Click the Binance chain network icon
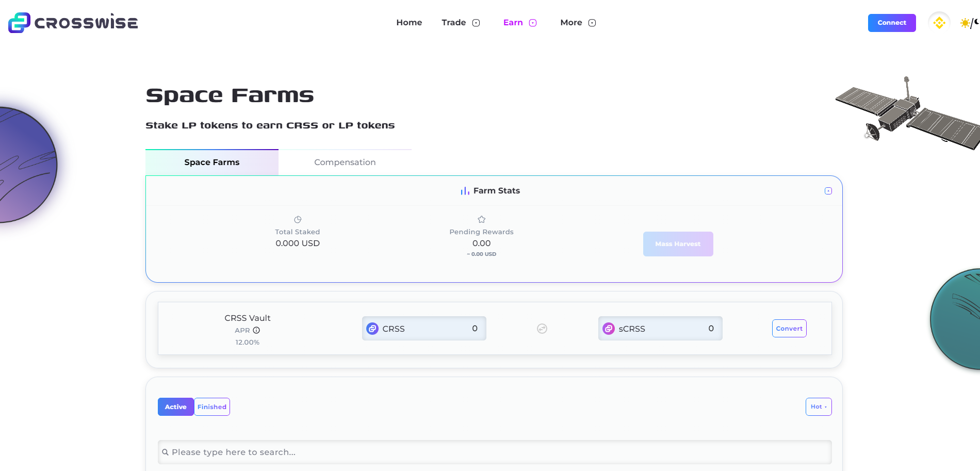 click(x=939, y=23)
